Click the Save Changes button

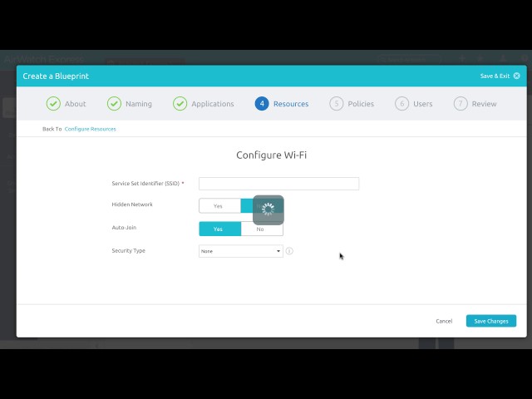(491, 321)
